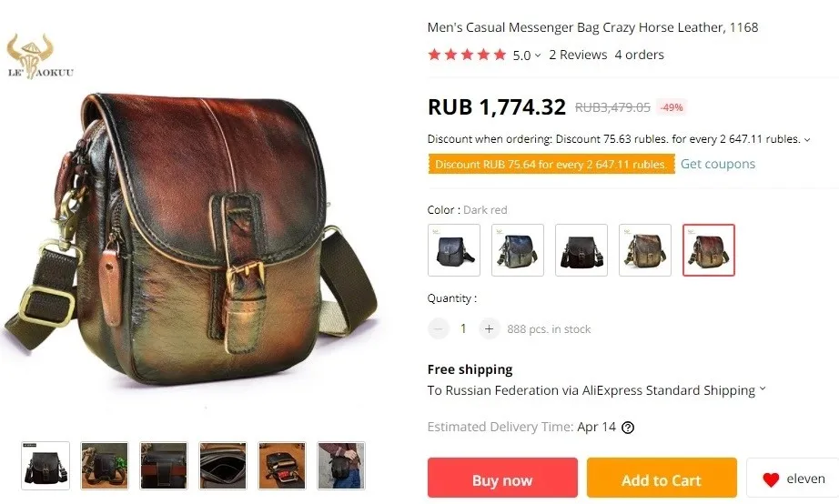Image resolution: width=839 pixels, height=504 pixels.
Task: Expand the 5.0 rating dropdown arrow
Action: pyautogui.click(x=538, y=55)
